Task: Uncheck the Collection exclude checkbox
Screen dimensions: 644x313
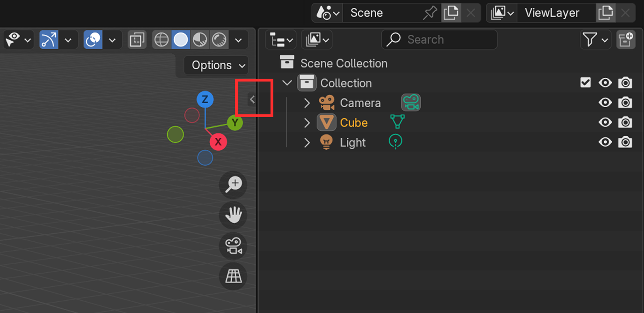Action: click(585, 83)
